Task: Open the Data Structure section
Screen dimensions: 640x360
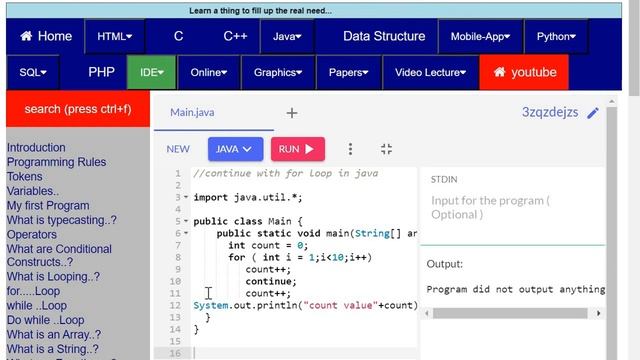Action: (384, 36)
